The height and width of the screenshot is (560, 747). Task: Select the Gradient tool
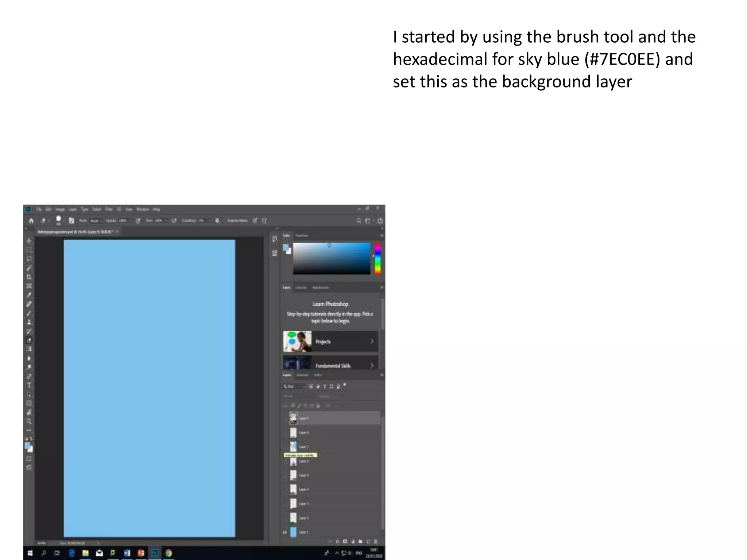click(x=29, y=349)
